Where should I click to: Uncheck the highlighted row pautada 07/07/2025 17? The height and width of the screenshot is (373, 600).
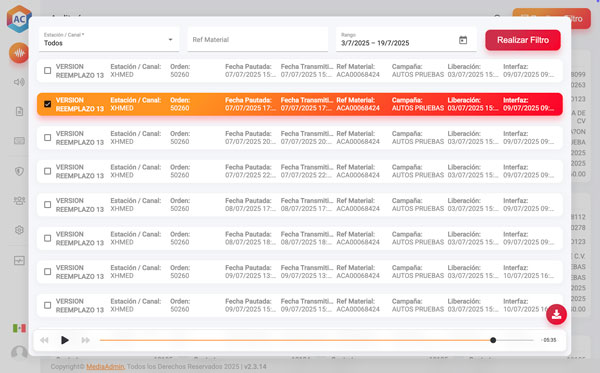click(47, 104)
